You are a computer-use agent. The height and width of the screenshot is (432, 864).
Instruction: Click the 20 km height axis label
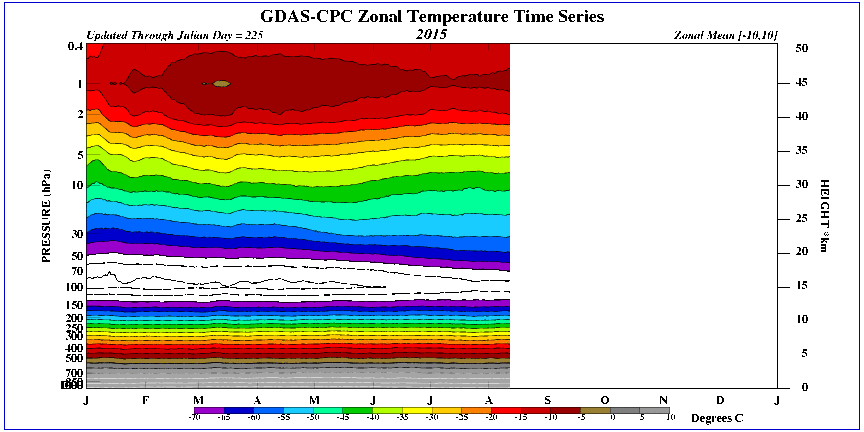[800, 252]
